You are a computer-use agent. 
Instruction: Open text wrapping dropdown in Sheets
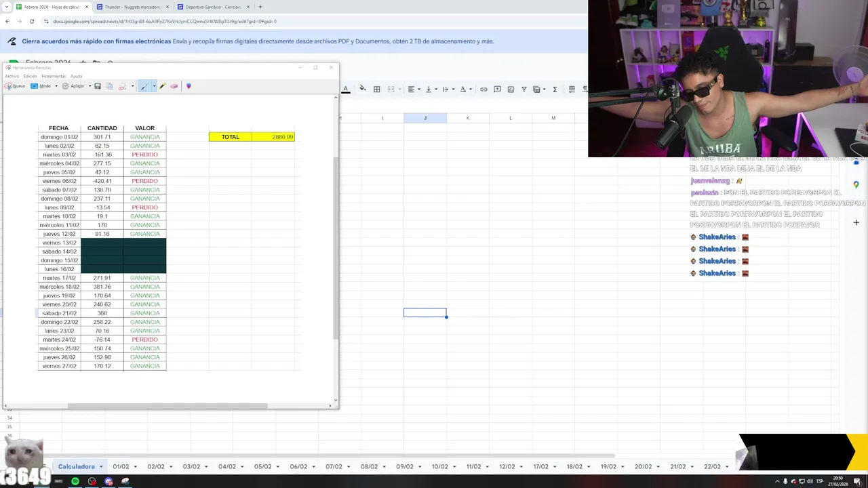click(x=448, y=89)
